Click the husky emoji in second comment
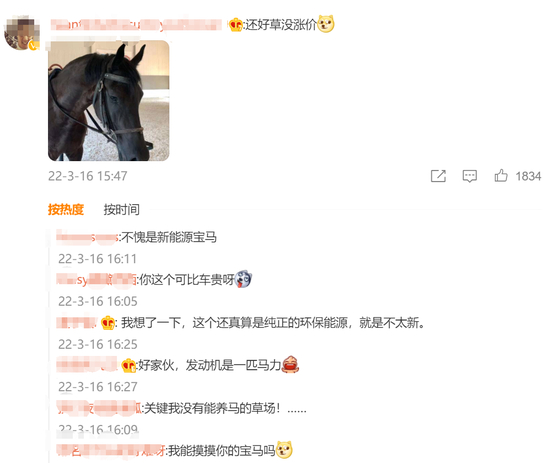Screen dimensions: 550x463 (x=243, y=280)
